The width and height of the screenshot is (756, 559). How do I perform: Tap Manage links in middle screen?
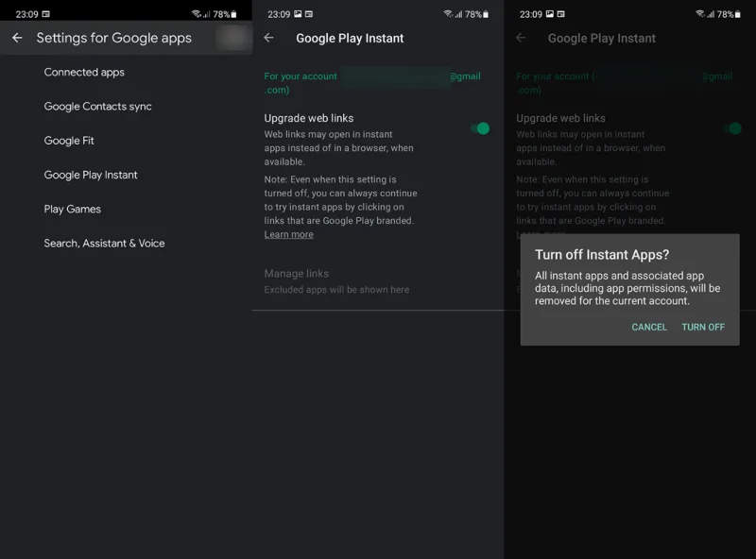[297, 273]
